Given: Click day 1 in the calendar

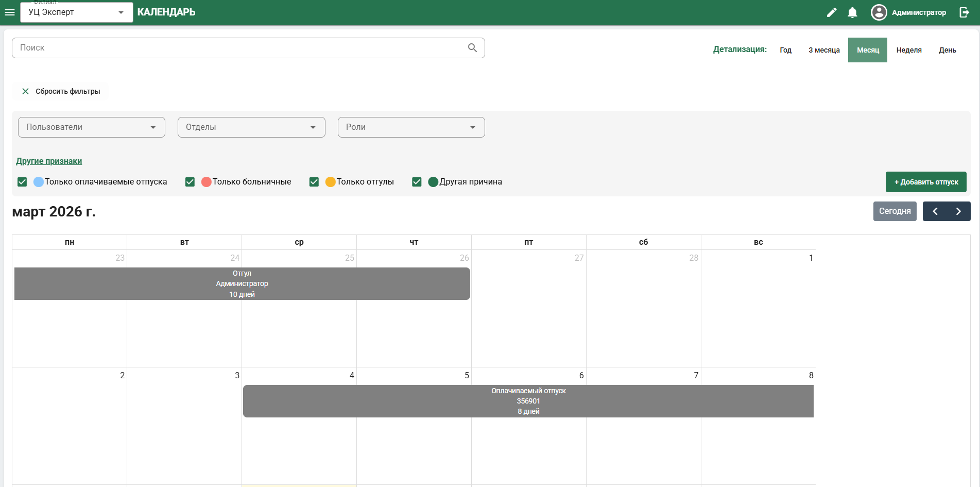Looking at the screenshot, I should (x=811, y=258).
